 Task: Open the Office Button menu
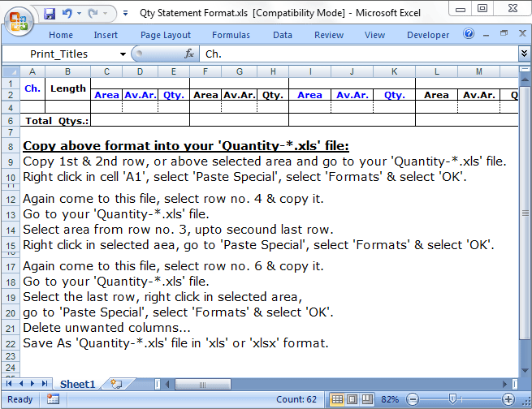pyautogui.click(x=19, y=23)
